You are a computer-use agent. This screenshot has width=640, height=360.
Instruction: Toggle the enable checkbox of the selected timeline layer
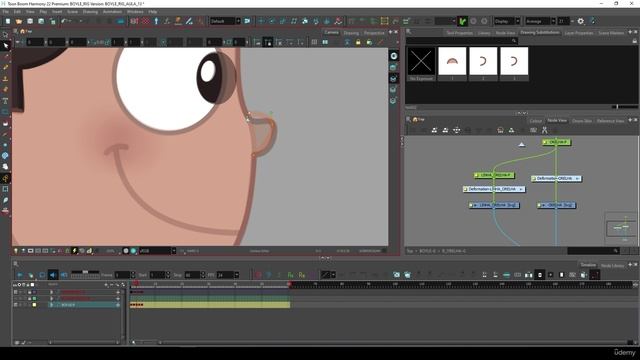point(16,305)
